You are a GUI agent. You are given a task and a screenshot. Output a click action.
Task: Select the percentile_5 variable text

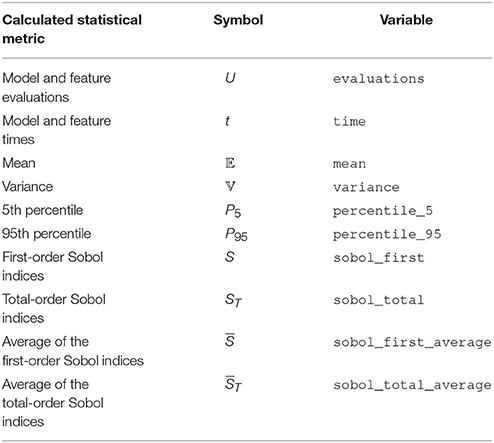coord(383,211)
